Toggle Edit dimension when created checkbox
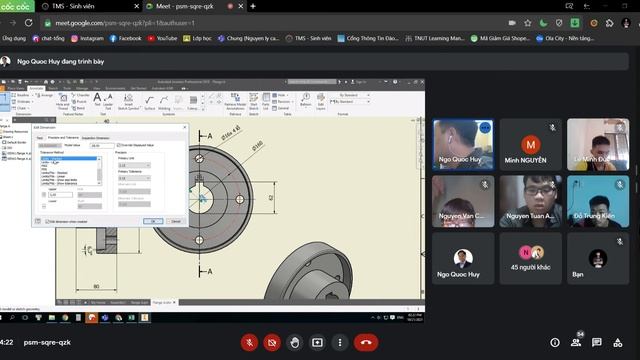640x360 pixels. (x=47, y=222)
